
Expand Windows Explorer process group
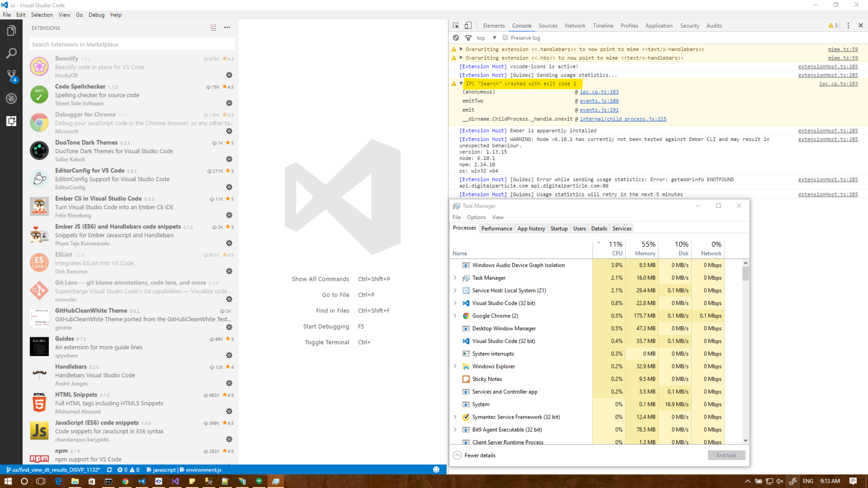[x=455, y=366]
